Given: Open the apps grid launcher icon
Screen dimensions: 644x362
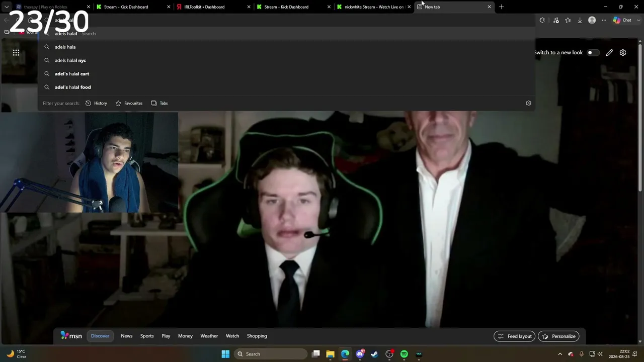Looking at the screenshot, I should pyautogui.click(x=16, y=52).
